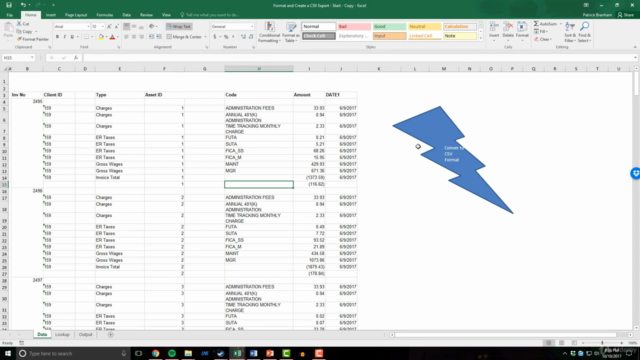Screen dimensions: 640x360
Task: Toggle Middle Align vertical alignment
Action: pyautogui.click(x=134, y=27)
